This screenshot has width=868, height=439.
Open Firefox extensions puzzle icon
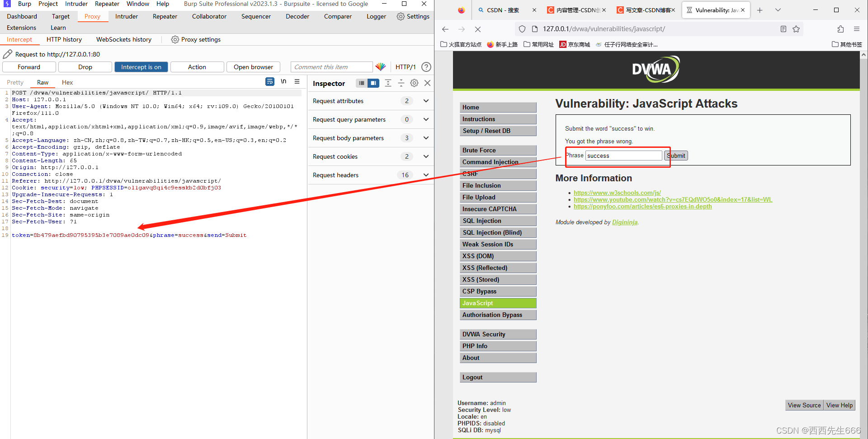pos(840,29)
